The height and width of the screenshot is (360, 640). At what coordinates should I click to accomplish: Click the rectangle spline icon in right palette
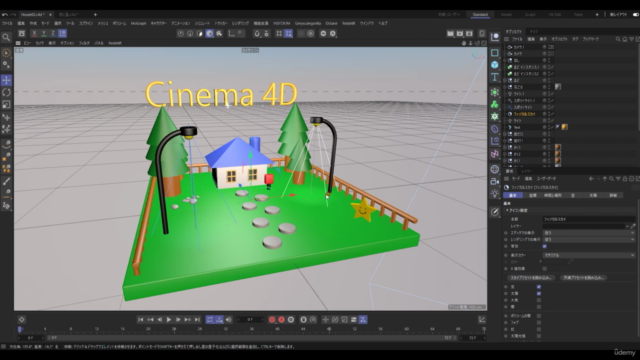[495, 53]
